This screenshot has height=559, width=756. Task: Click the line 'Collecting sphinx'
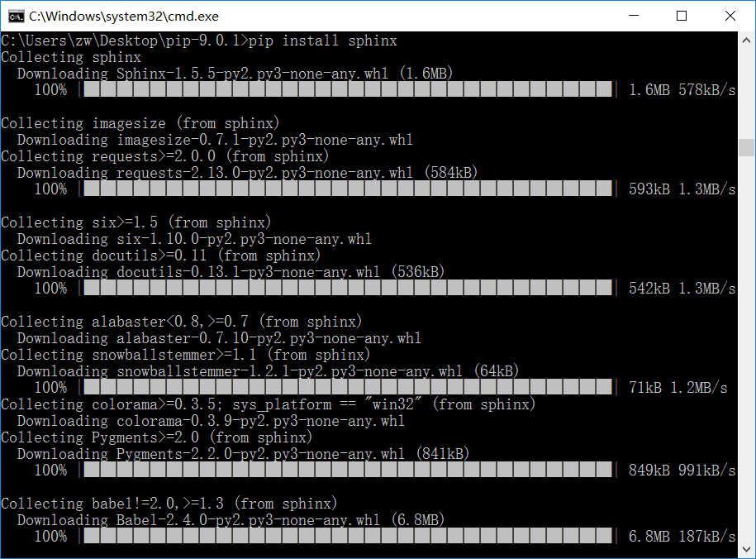tap(71, 57)
